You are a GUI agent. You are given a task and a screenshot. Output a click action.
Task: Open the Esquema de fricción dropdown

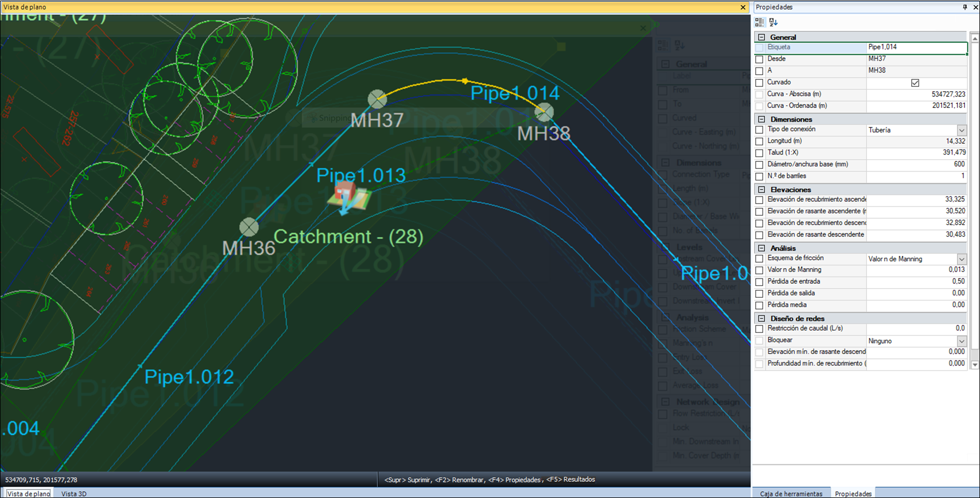pos(961,259)
